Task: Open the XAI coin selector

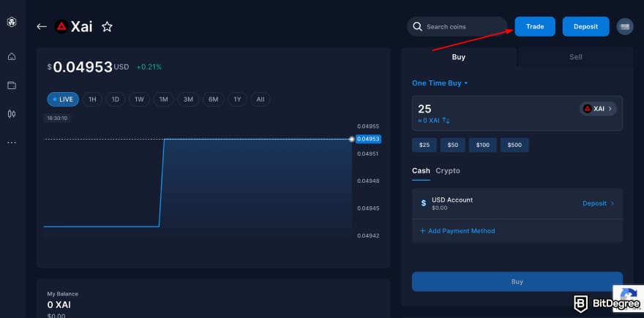Action: (x=598, y=109)
